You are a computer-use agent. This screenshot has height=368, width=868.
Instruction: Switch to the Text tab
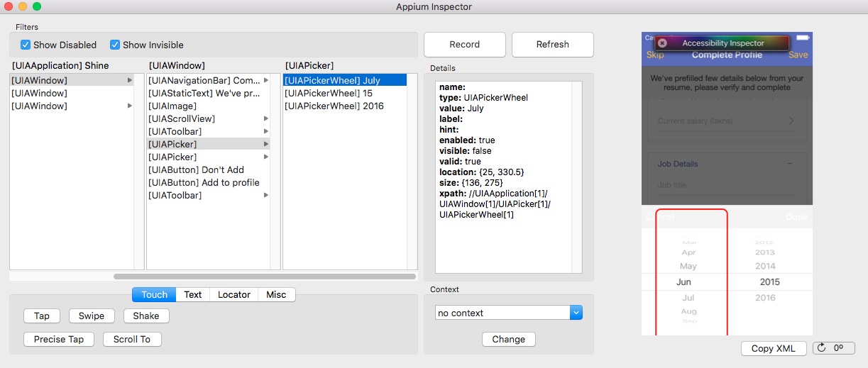193,294
